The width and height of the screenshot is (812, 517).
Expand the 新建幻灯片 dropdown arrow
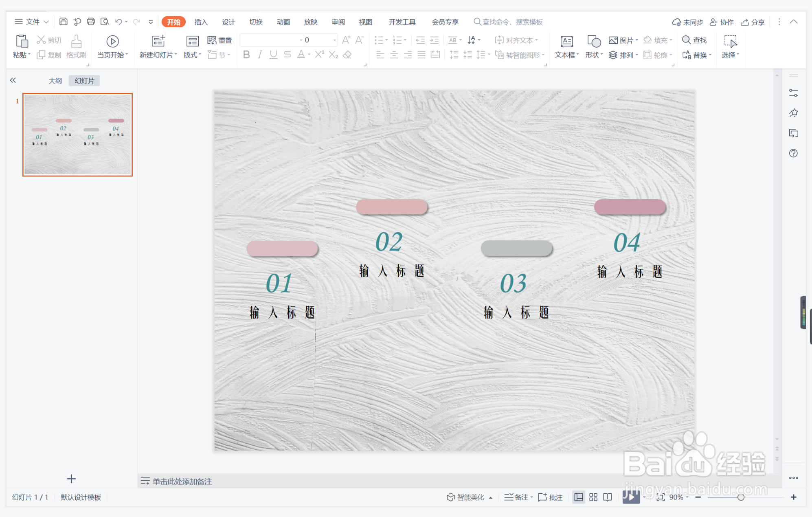tap(176, 55)
